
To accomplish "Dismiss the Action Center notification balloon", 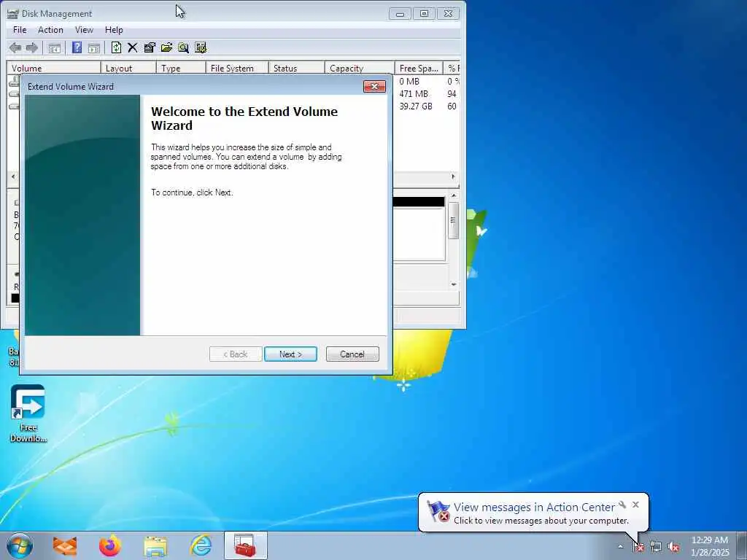I will pos(635,505).
